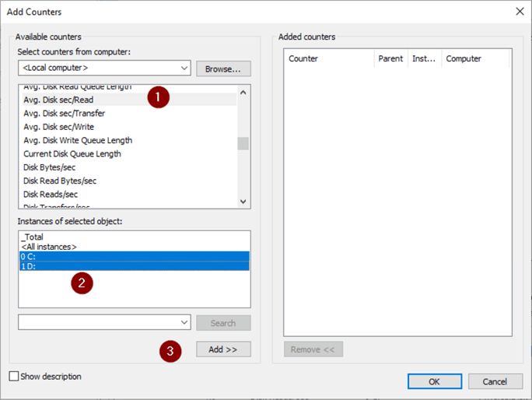Select Avg. Disk sec/Read counter
Image resolution: width=532 pixels, height=400 pixels.
(x=58, y=100)
